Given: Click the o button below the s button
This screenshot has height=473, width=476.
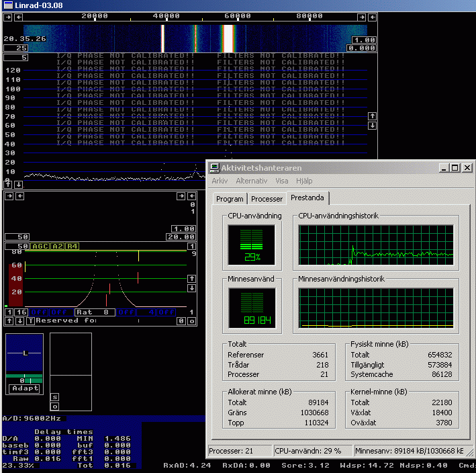Looking at the screenshot, I should [x=54, y=406].
